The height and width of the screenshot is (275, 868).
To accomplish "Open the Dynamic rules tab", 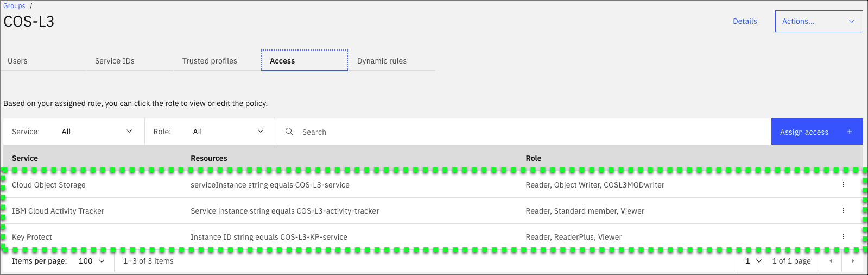I will pos(392,61).
